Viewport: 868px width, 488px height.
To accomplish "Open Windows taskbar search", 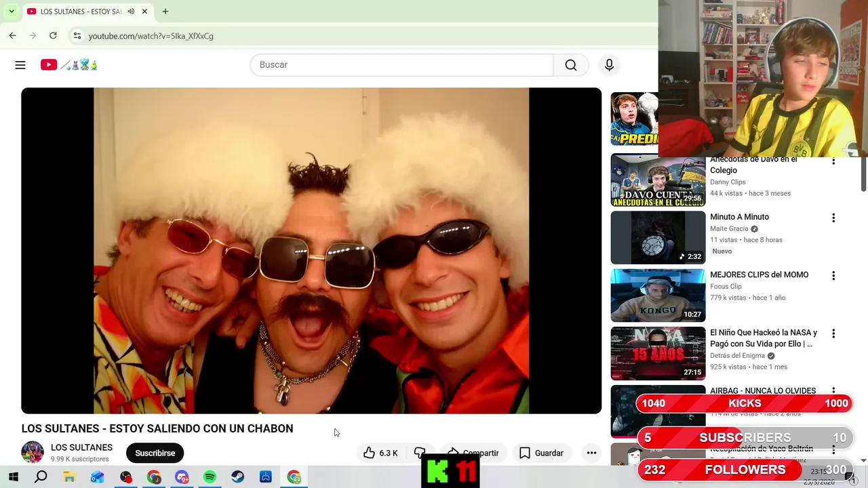I will 41,477.
